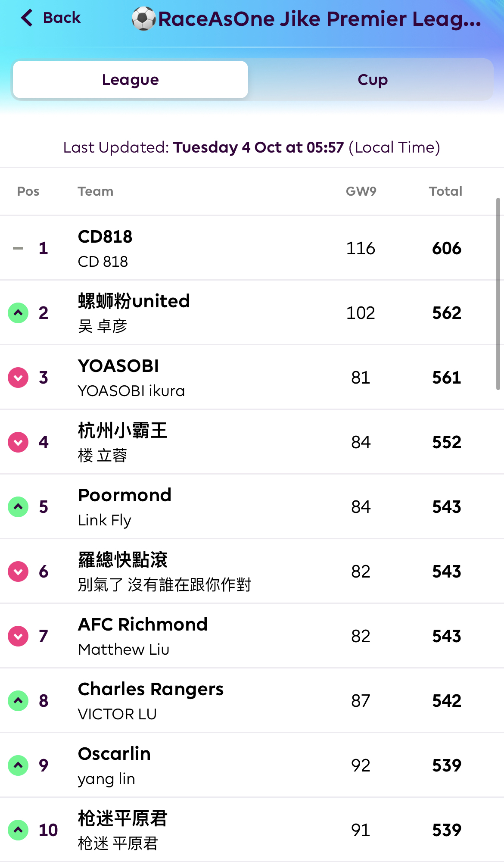Switch to the Cup tab

[373, 80]
